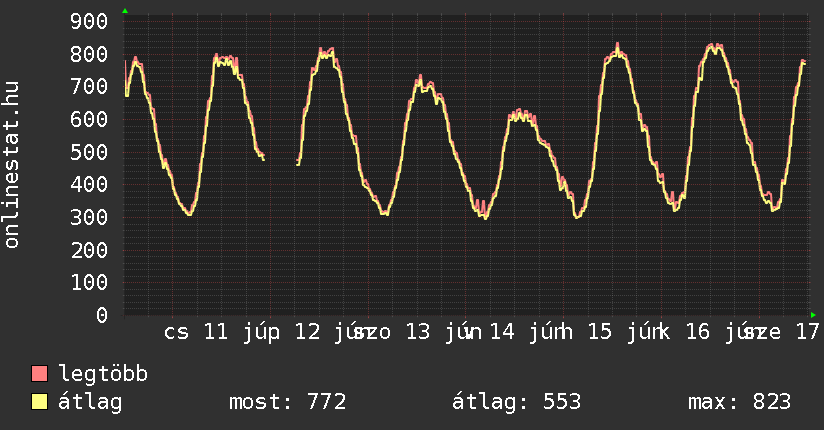Click the 14 date label on X axis
This screenshot has width=824, height=430.
tap(502, 332)
